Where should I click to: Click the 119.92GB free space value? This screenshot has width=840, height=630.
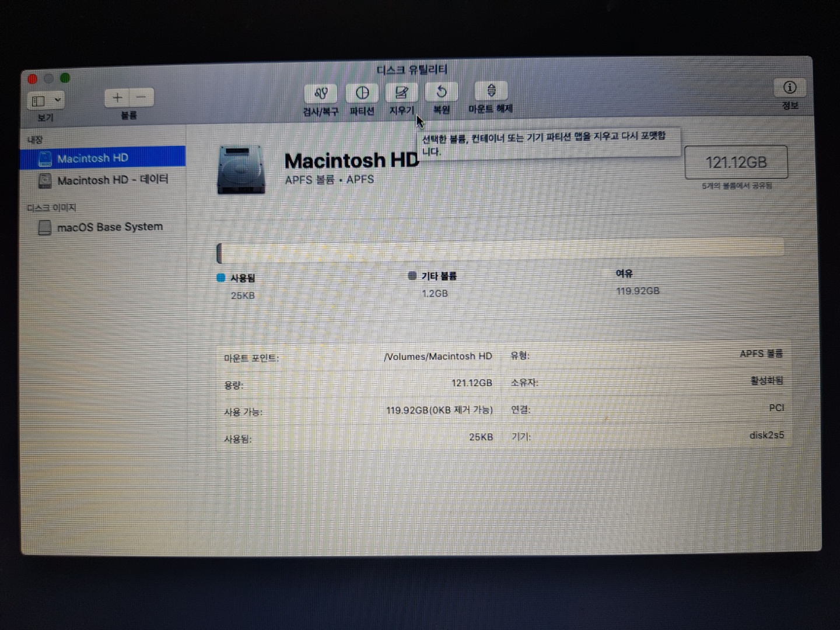pos(638,290)
